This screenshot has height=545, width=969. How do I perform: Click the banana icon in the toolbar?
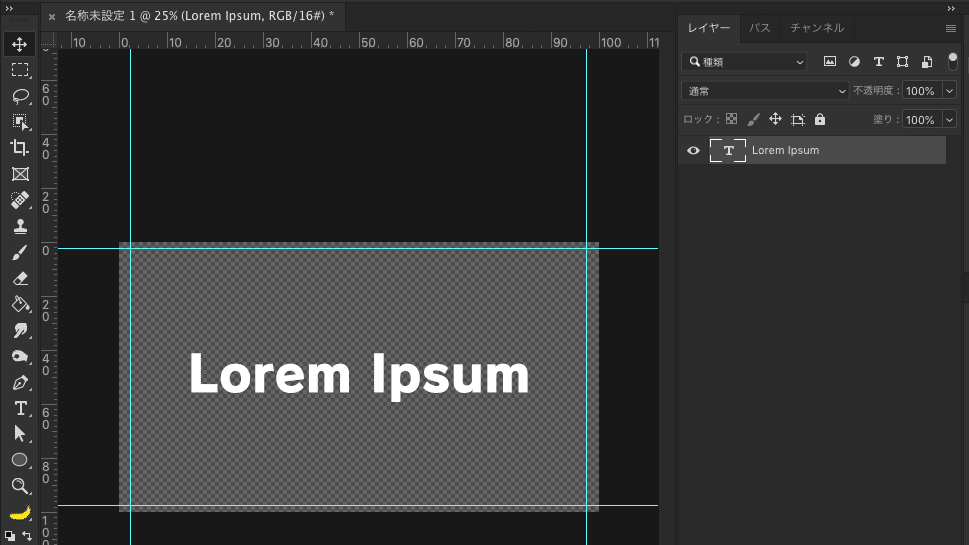tap(20, 512)
